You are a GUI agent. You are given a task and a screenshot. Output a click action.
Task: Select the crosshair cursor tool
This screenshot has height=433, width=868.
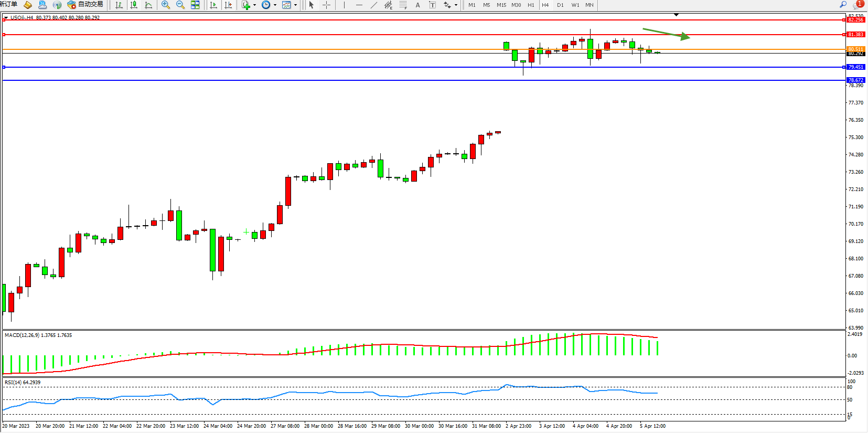tap(326, 5)
